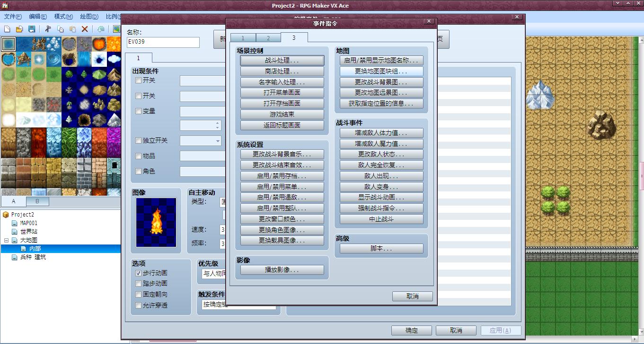644x344 pixels.
Task: Enable the 物品 condition checkbox
Action: (x=138, y=156)
